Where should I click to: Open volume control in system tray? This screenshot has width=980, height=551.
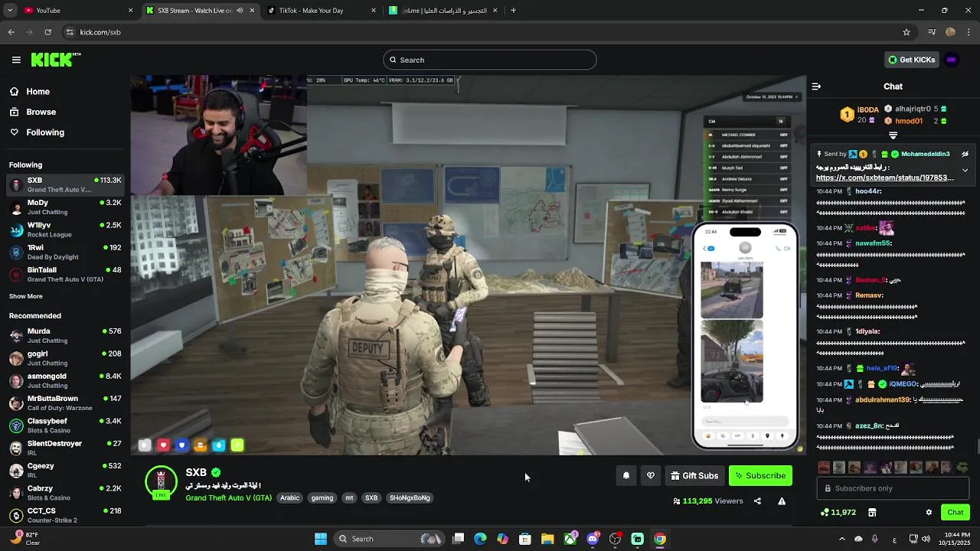[x=926, y=539]
